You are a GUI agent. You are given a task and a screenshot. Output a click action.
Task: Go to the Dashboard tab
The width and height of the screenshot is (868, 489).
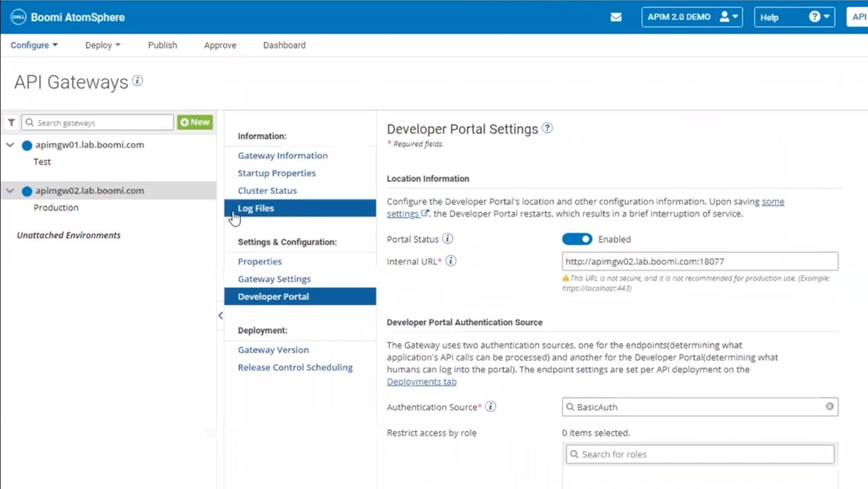coord(284,45)
